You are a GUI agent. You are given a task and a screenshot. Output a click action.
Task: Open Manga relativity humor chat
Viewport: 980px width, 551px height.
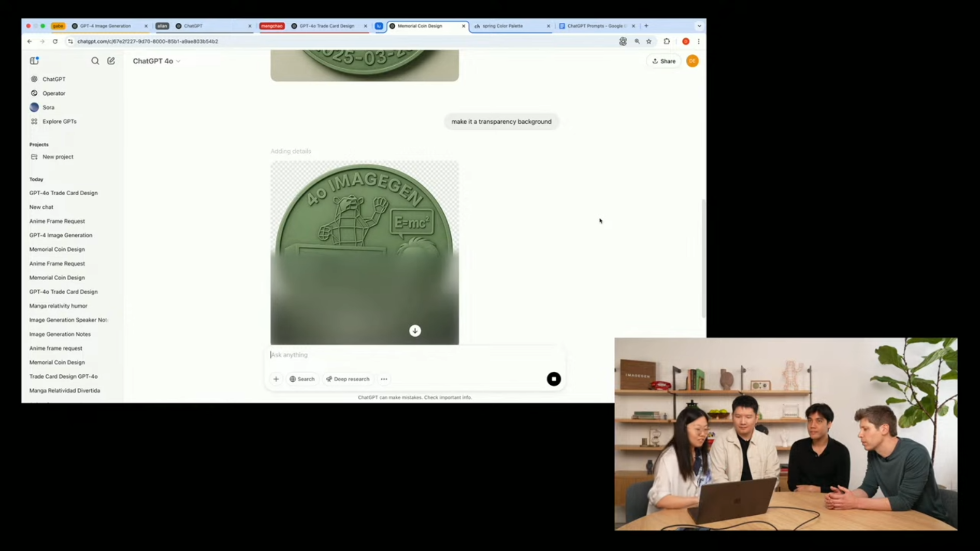[x=58, y=306]
